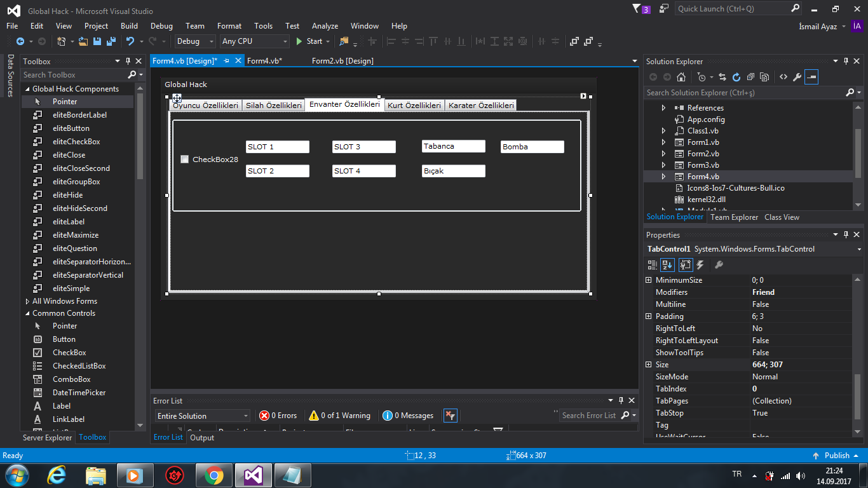Click Collapse All icon in Solution Explorer
This screenshot has height=488, width=868.
[x=750, y=77]
